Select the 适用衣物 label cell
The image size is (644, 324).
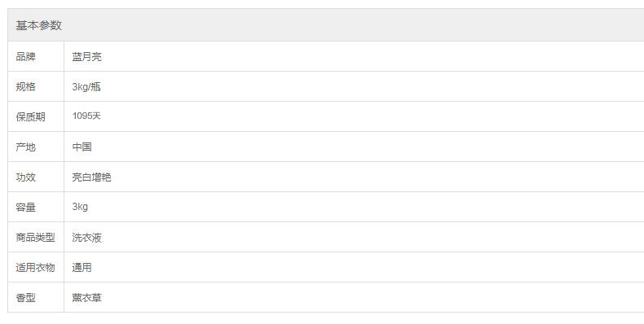pyautogui.click(x=36, y=267)
